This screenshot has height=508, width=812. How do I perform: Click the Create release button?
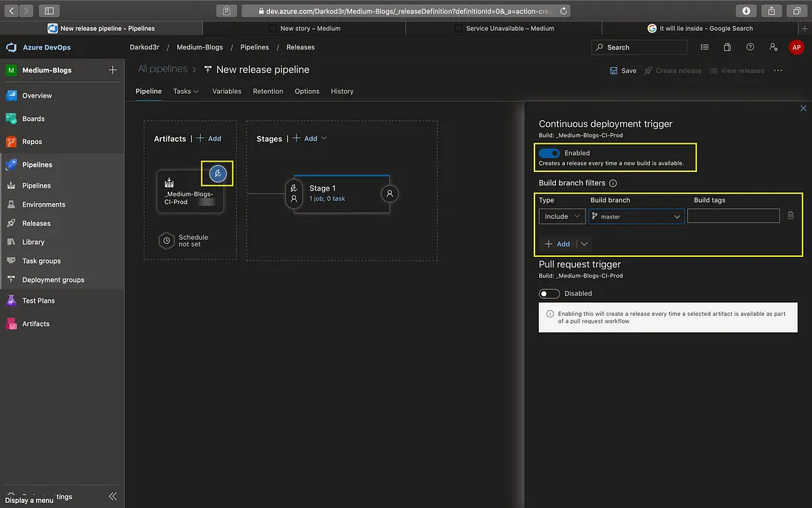(x=672, y=70)
